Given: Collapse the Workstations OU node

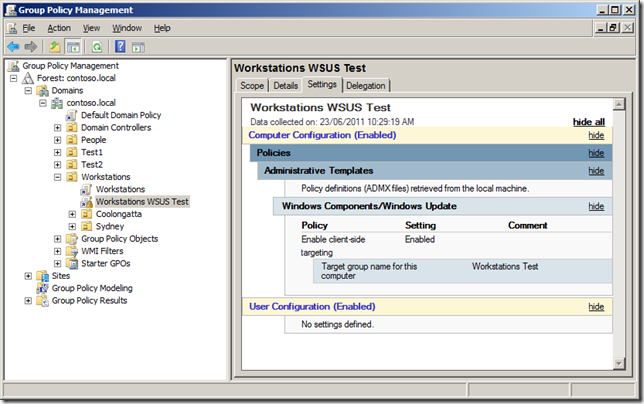Looking at the screenshot, I should tap(58, 176).
